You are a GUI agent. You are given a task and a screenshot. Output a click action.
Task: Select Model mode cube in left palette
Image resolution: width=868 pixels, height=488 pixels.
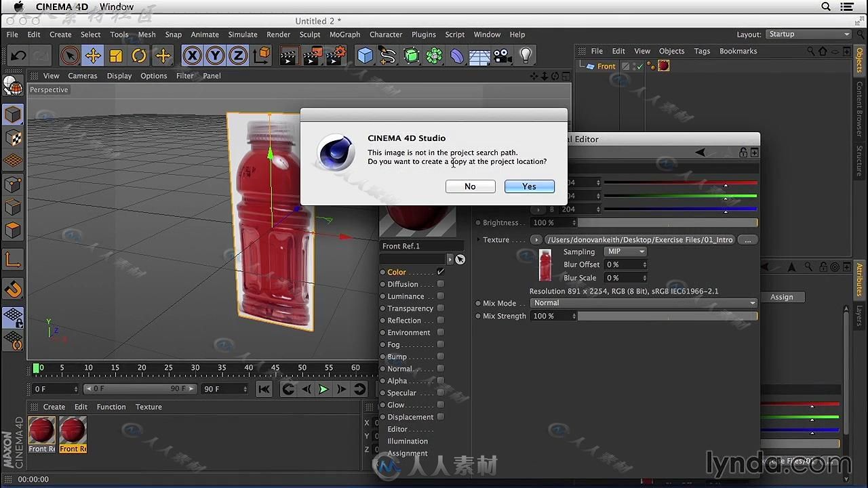click(x=13, y=115)
